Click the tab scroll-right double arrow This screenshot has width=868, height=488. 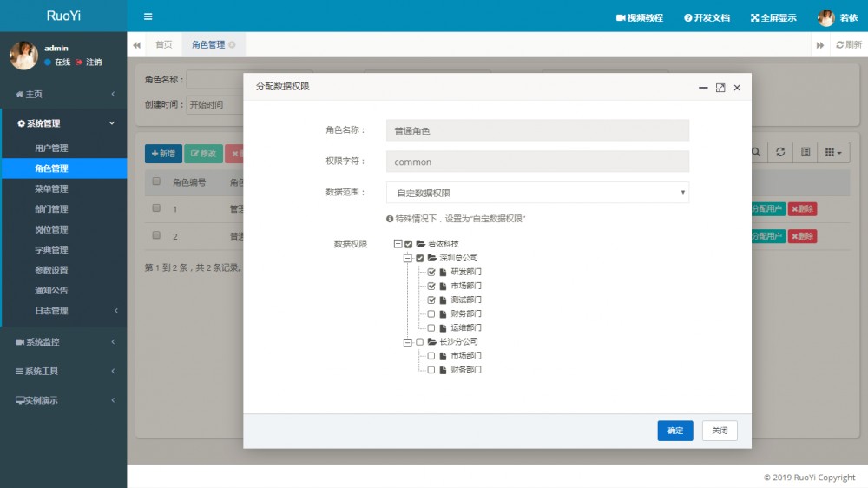(x=820, y=45)
